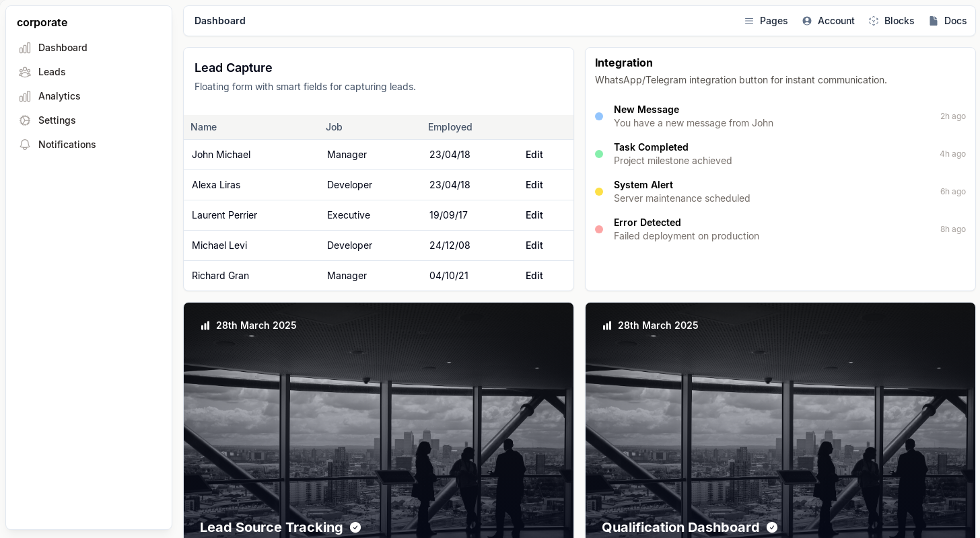Click the Notifications bell icon
The width and height of the screenshot is (980, 538).
(25, 145)
